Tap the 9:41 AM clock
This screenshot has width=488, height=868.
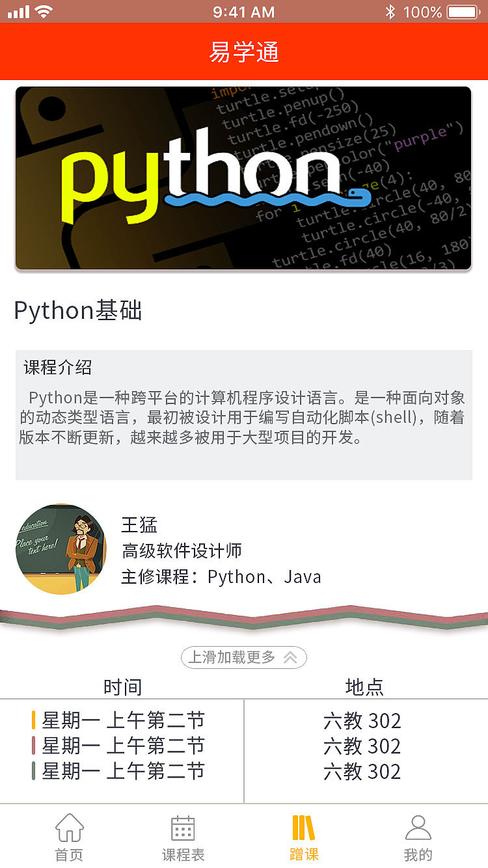[244, 12]
